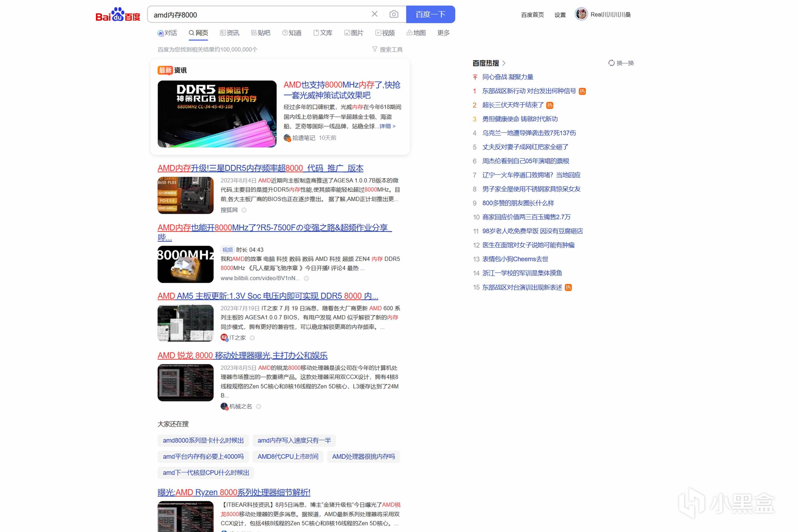Open hot topic 丈夫反对妻子成网红
Screen dimensions: 798x532
point(526,147)
